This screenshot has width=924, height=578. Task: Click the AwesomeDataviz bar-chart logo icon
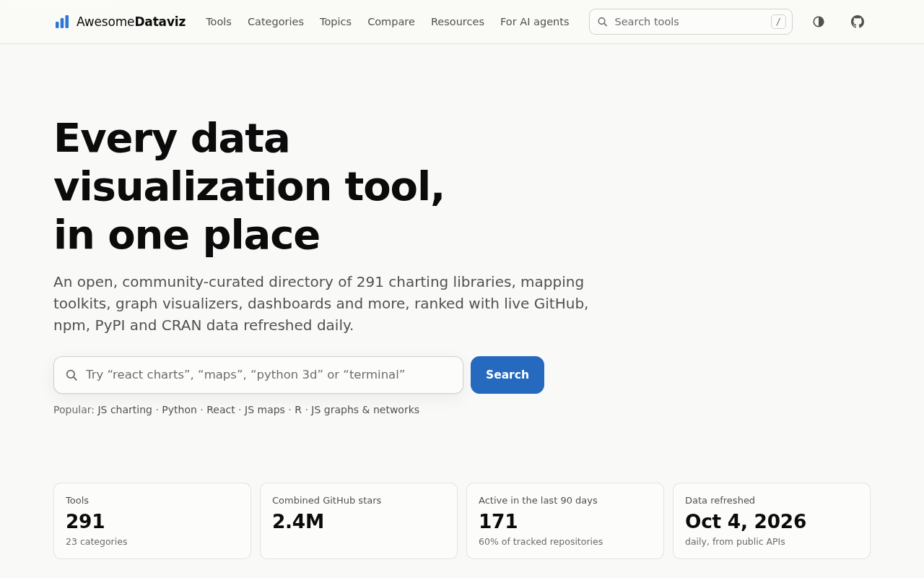pos(62,22)
